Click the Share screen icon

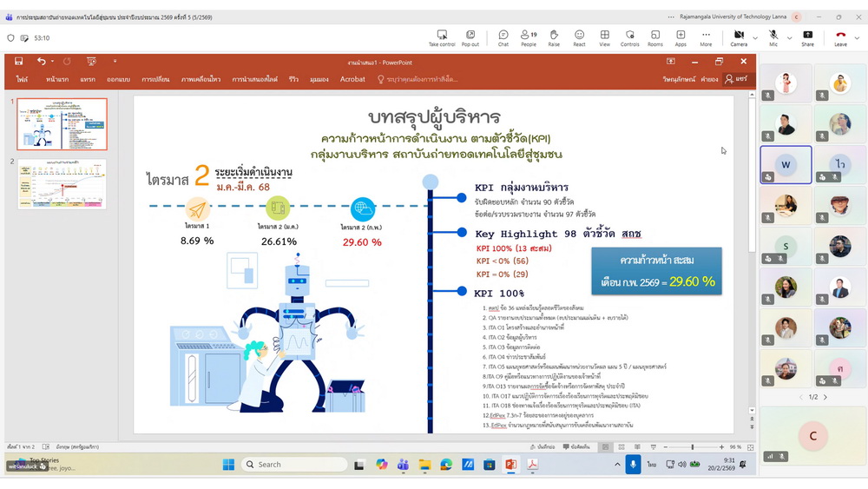point(807,38)
